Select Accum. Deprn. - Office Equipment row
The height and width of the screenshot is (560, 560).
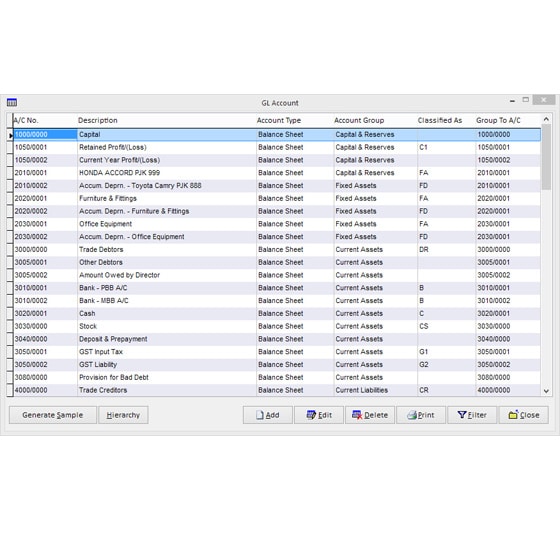point(277,237)
